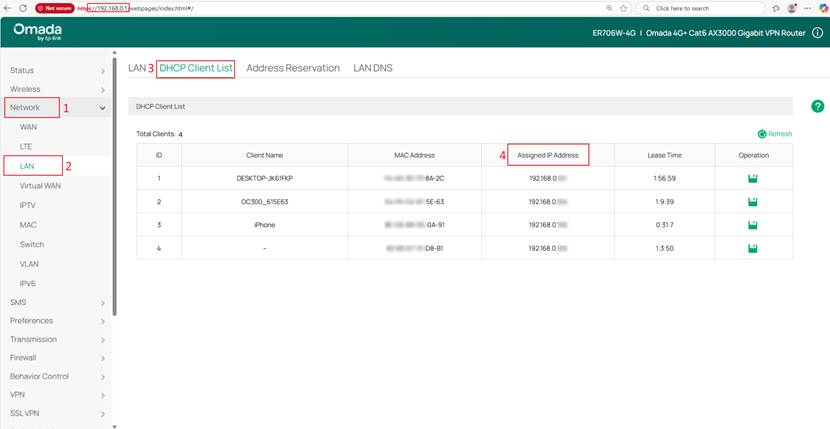The width and height of the screenshot is (830, 429).
Task: Open the green help question mark
Action: pyautogui.click(x=817, y=106)
